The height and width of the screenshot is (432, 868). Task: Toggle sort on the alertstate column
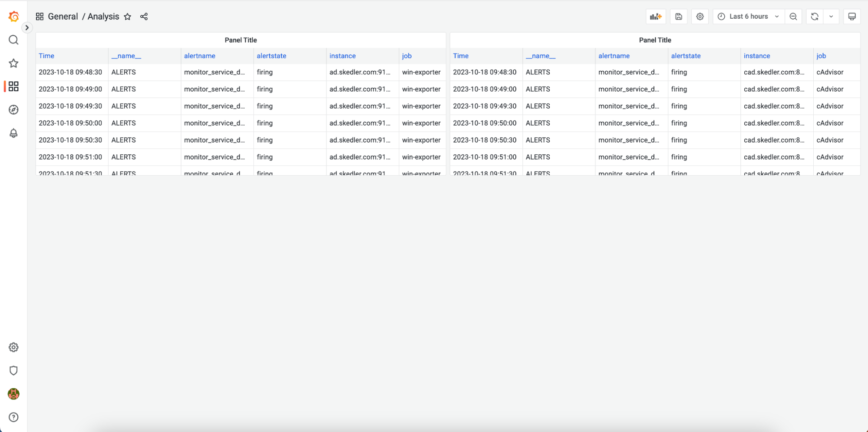tap(271, 56)
